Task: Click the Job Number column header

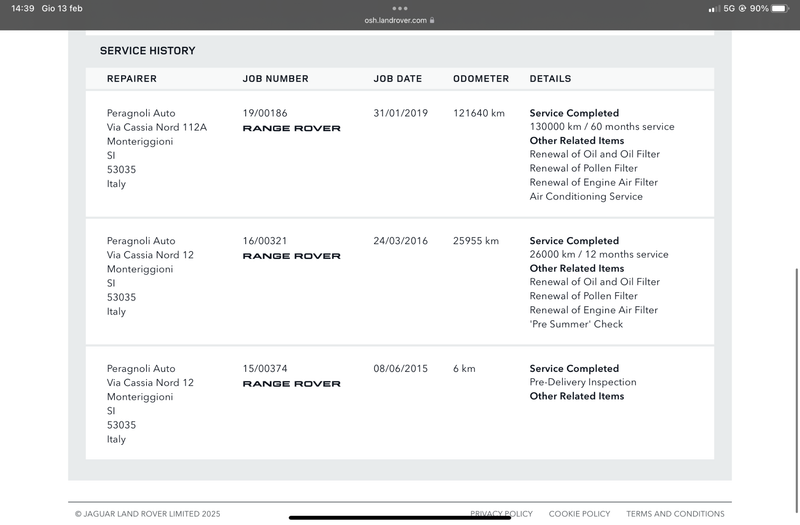Action: (276, 79)
